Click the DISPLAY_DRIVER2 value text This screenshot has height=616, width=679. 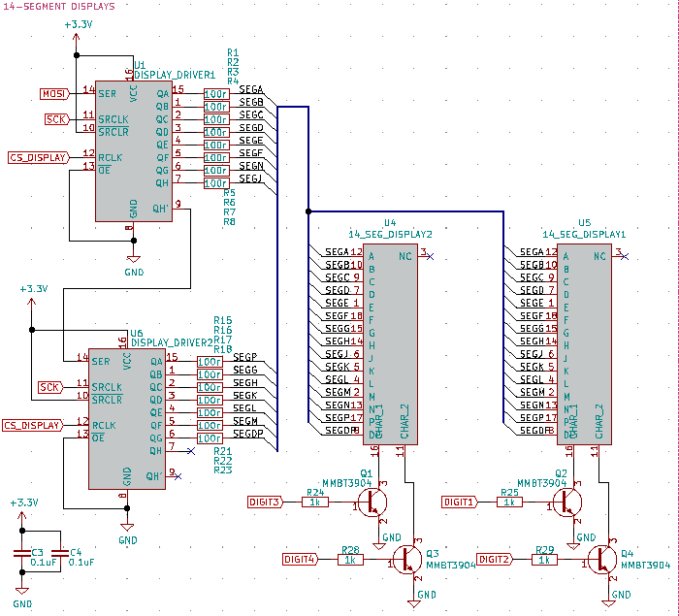[x=172, y=342]
